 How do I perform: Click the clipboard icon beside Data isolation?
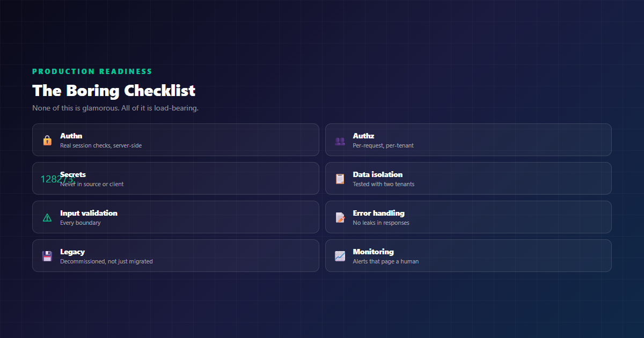coord(340,179)
